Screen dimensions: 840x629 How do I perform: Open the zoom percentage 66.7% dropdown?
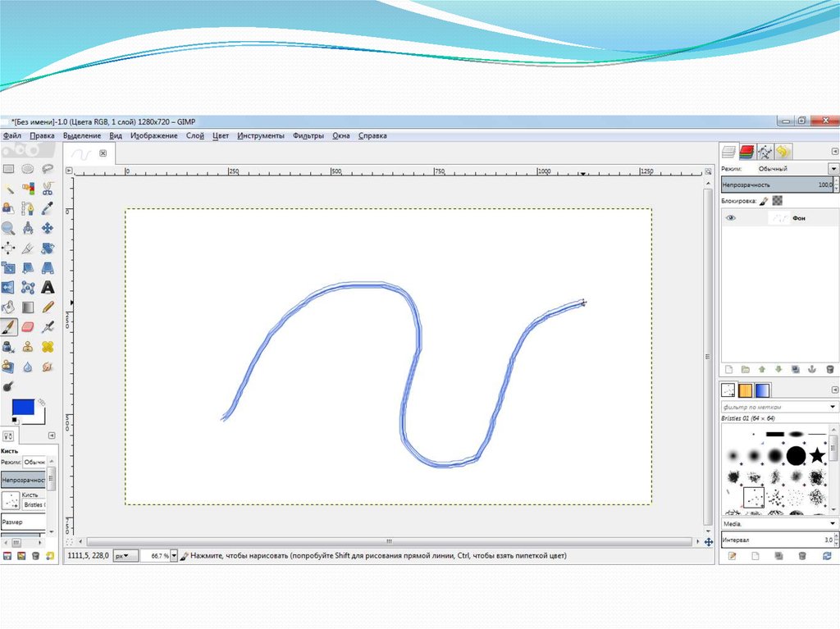click(x=173, y=556)
